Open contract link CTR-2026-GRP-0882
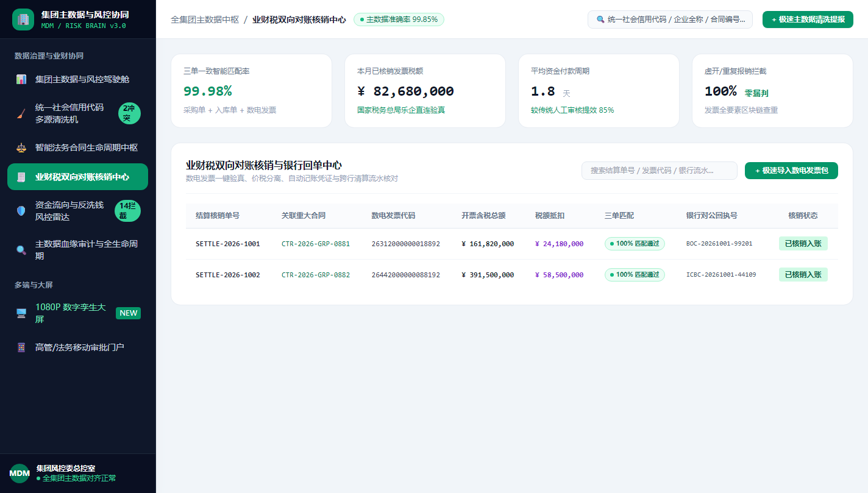Screen dimensions: 868x493 click(316, 275)
